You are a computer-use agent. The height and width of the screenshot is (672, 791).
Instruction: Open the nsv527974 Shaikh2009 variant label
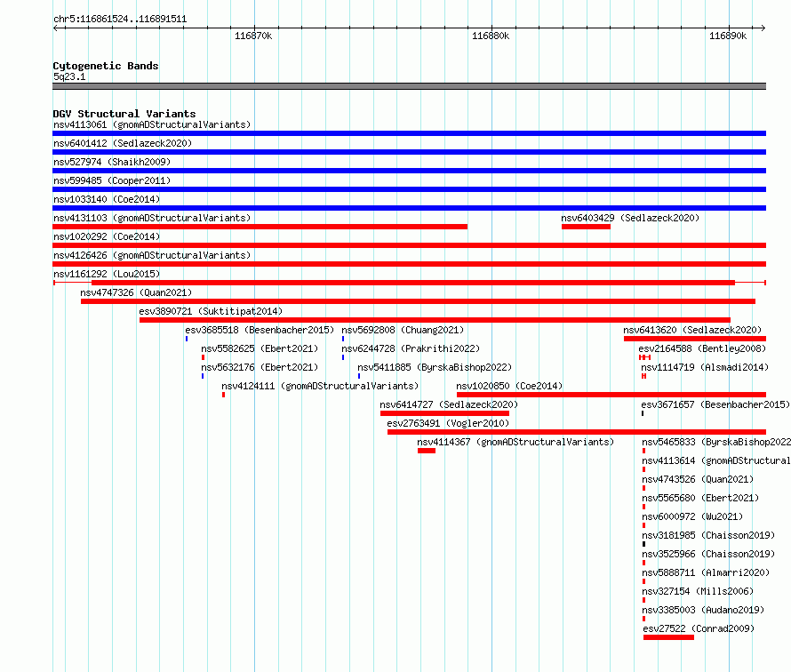click(x=112, y=162)
